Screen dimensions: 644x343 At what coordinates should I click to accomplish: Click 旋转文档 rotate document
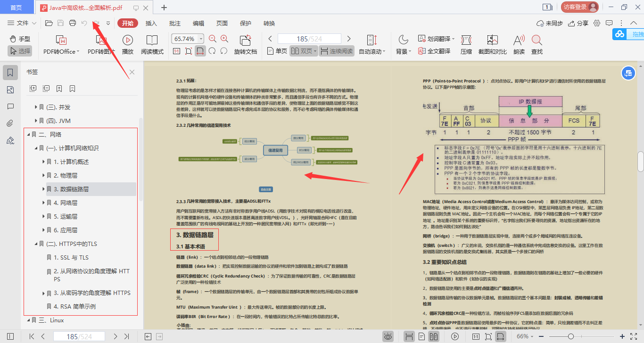coord(246,45)
